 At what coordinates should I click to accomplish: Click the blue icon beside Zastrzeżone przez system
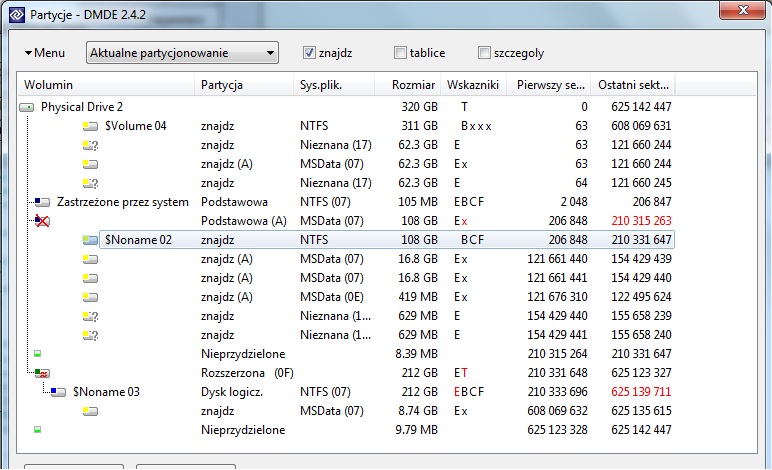pos(42,202)
